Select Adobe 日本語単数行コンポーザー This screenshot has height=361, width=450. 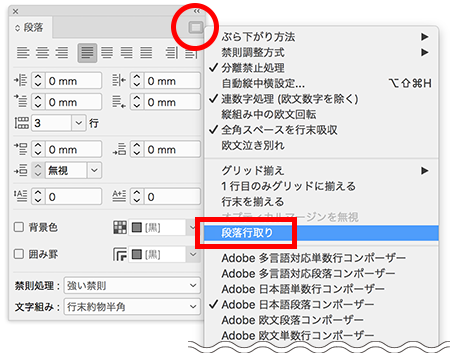[x=321, y=289]
